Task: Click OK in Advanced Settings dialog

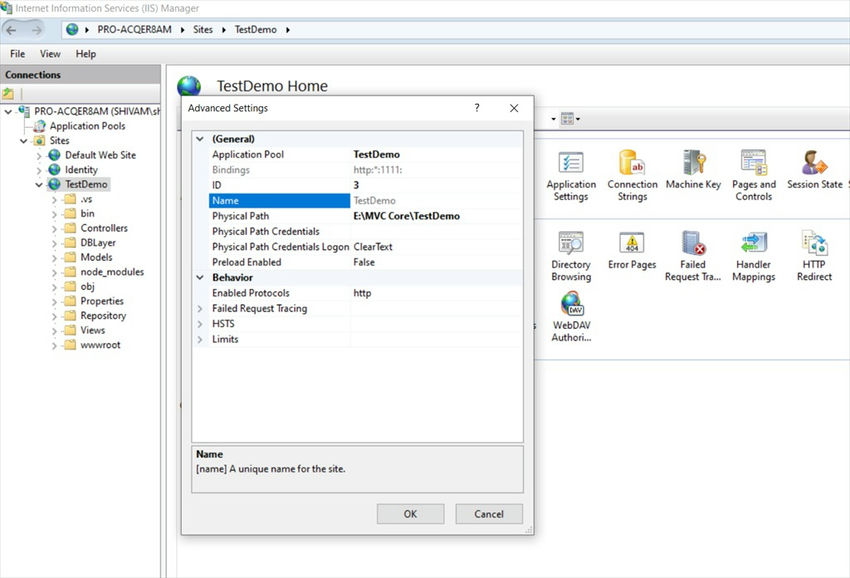Action: tap(410, 514)
